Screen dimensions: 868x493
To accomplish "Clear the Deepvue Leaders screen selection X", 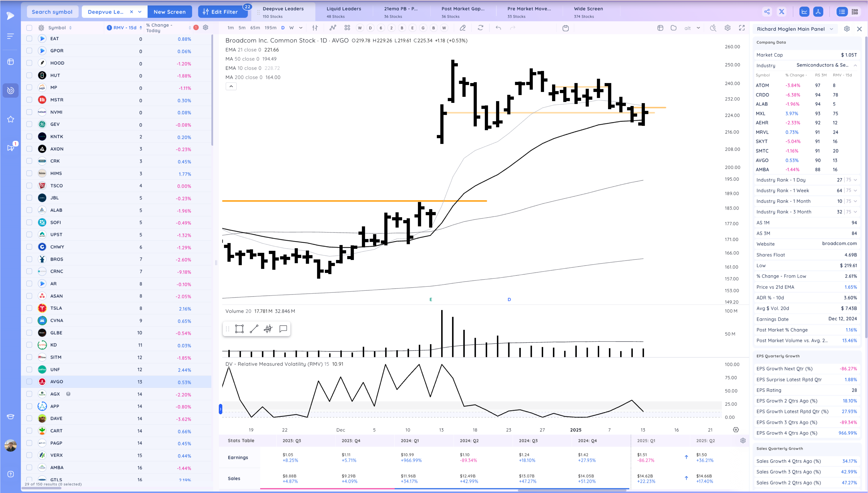I will [131, 12].
